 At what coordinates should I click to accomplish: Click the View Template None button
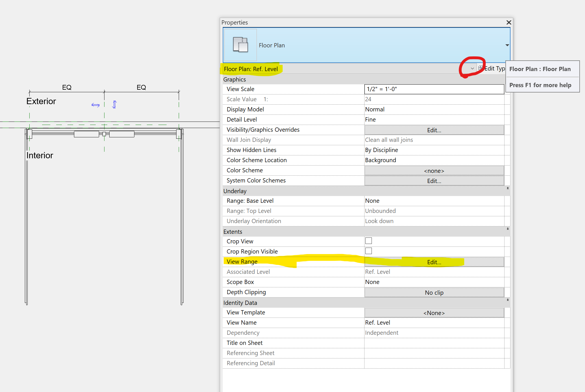(434, 313)
